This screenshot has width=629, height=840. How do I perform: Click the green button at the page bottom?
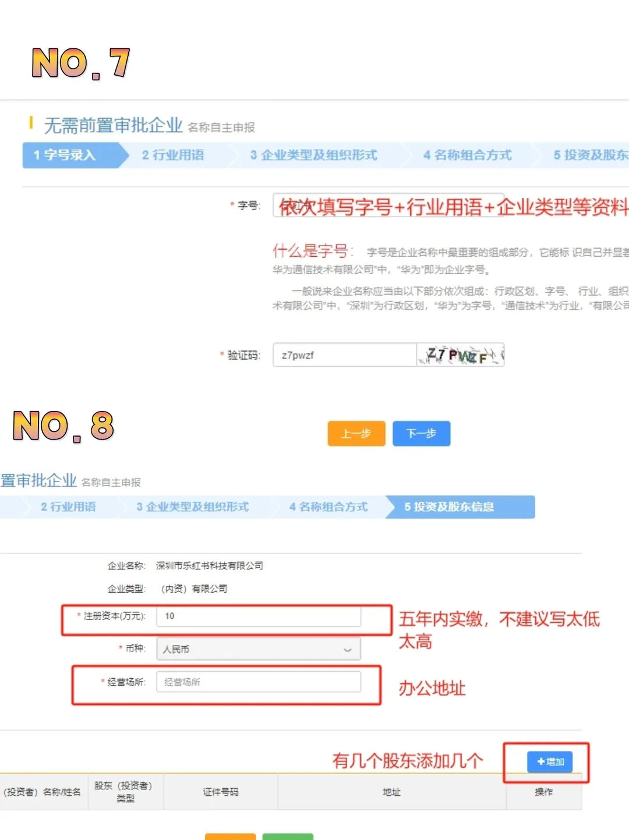pos(288,837)
